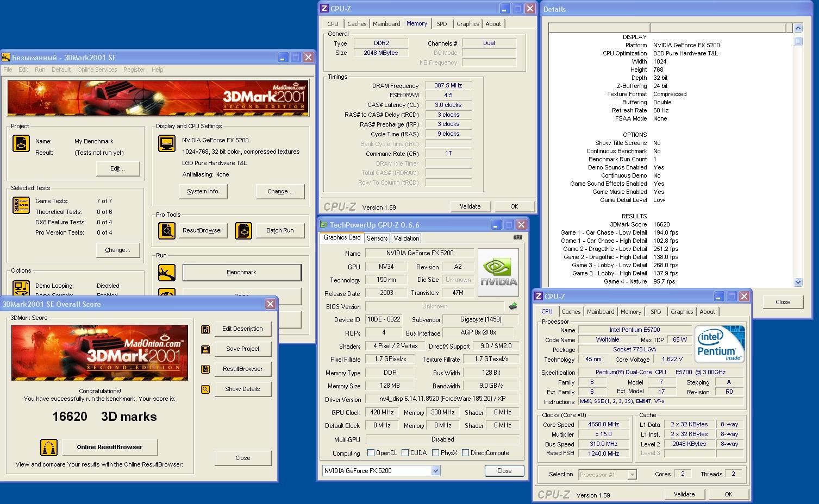The image size is (819, 504).
Task: Click the System Info button
Action: point(203,191)
